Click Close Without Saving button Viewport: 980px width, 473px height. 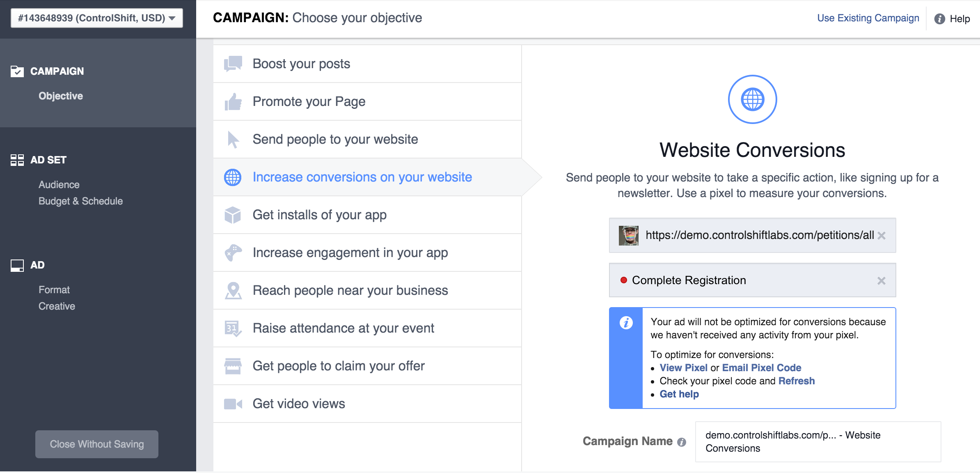[97, 444]
